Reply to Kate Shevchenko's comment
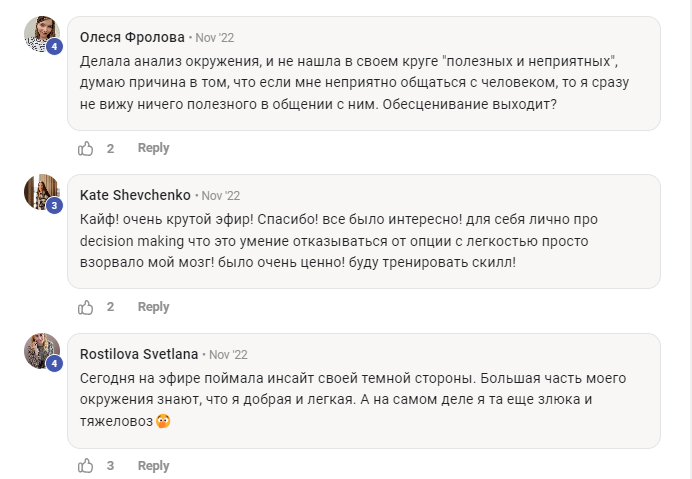 coord(153,307)
